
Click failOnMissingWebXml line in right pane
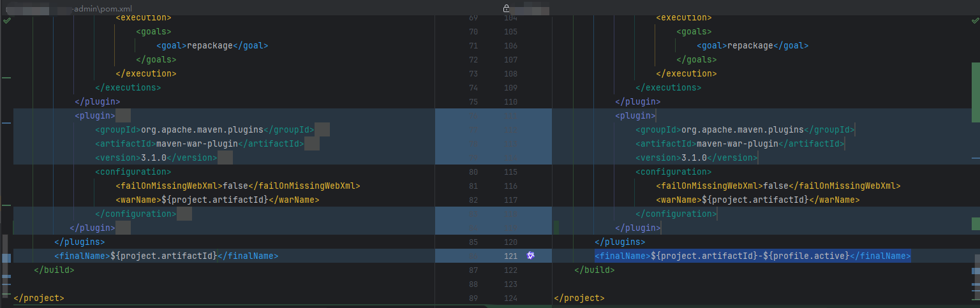tap(778, 186)
